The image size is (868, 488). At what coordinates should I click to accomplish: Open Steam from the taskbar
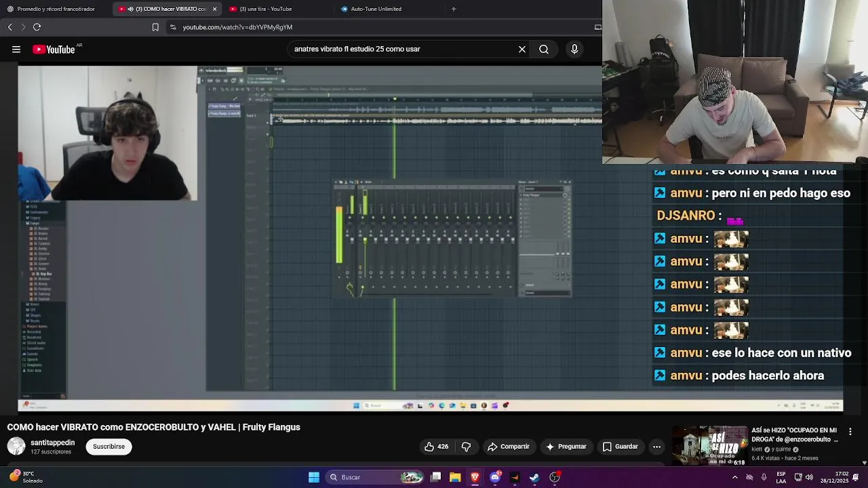coord(534,477)
